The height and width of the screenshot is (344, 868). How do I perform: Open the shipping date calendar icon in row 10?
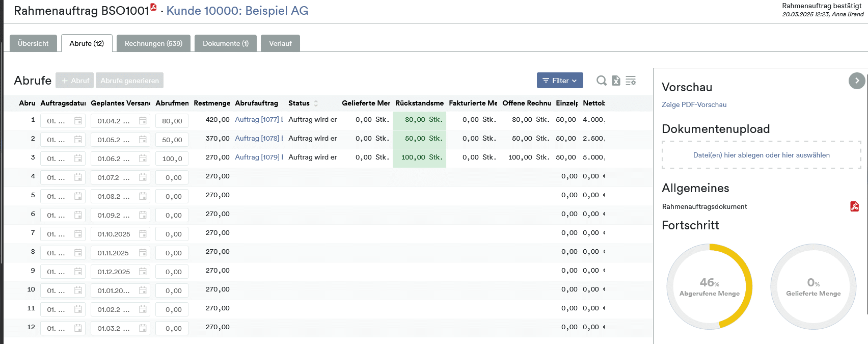click(x=143, y=290)
